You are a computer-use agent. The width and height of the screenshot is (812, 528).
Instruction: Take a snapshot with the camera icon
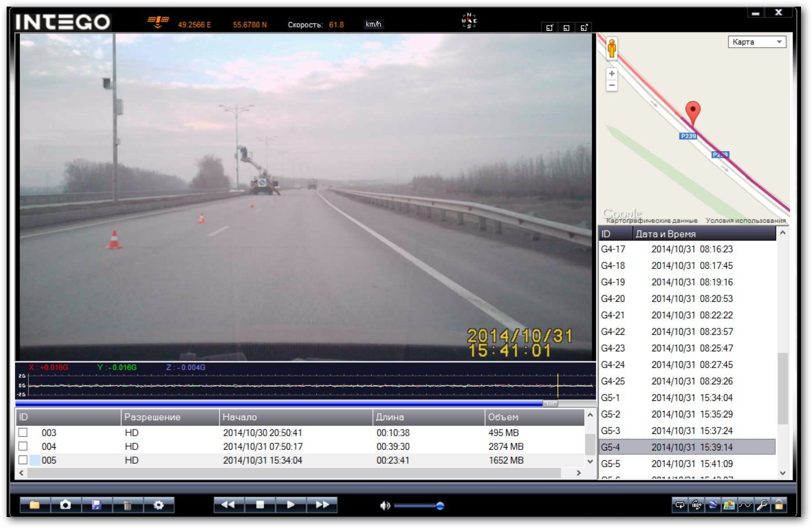[65, 505]
